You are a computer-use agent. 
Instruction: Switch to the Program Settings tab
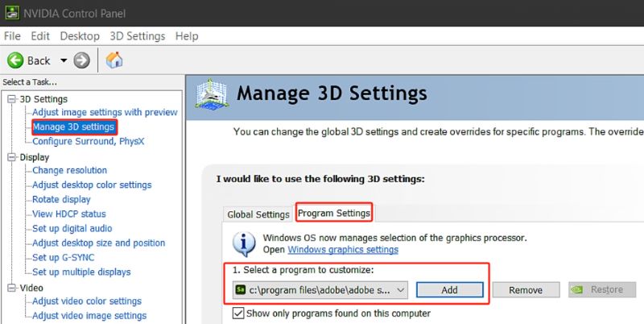(x=334, y=213)
